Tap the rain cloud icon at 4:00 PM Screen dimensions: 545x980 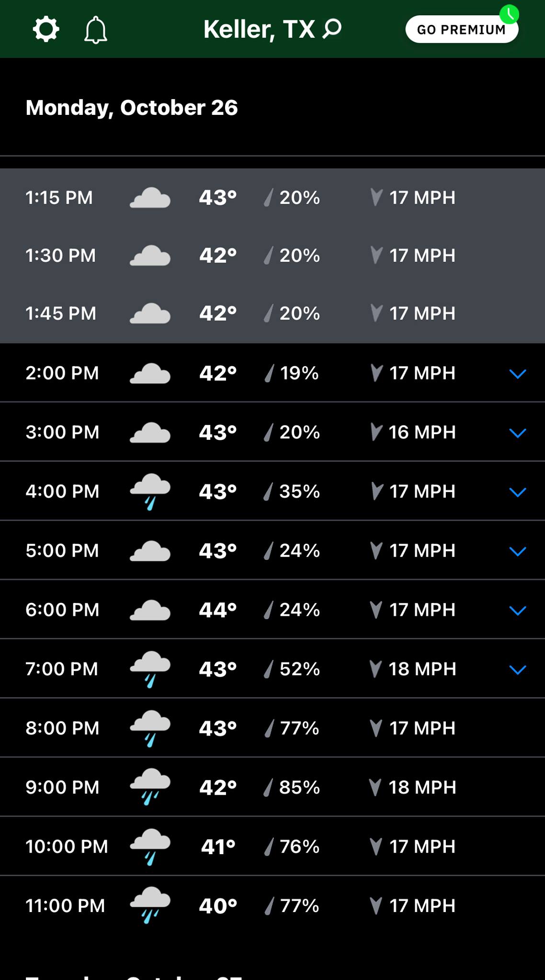pos(150,491)
